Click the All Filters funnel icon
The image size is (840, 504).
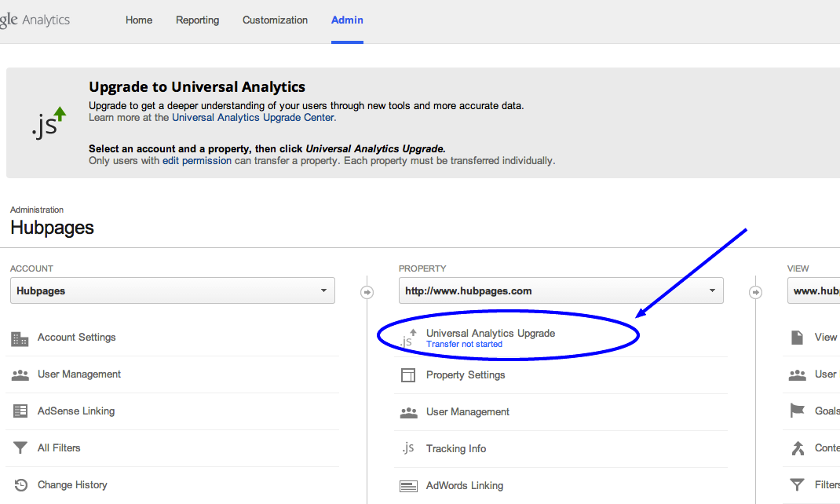[20, 448]
